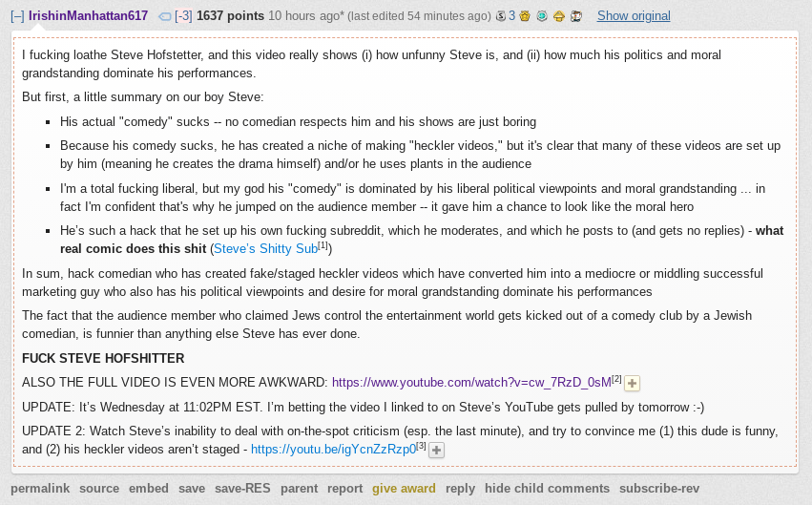Click the silver award count 3
Screen dimensions: 812x505
click(511, 16)
